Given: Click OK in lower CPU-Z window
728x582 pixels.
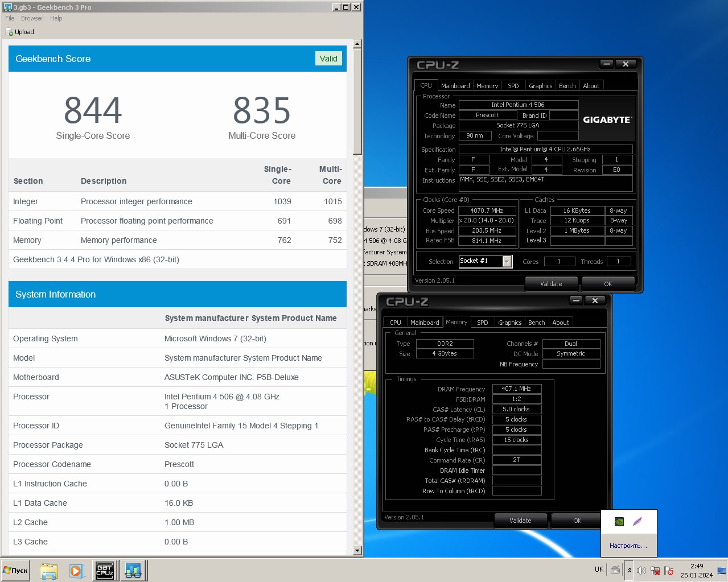Looking at the screenshot, I should tap(577, 520).
